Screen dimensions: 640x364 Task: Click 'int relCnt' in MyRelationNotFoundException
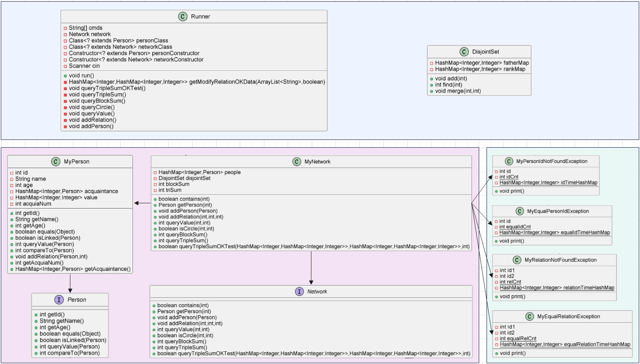510,282
